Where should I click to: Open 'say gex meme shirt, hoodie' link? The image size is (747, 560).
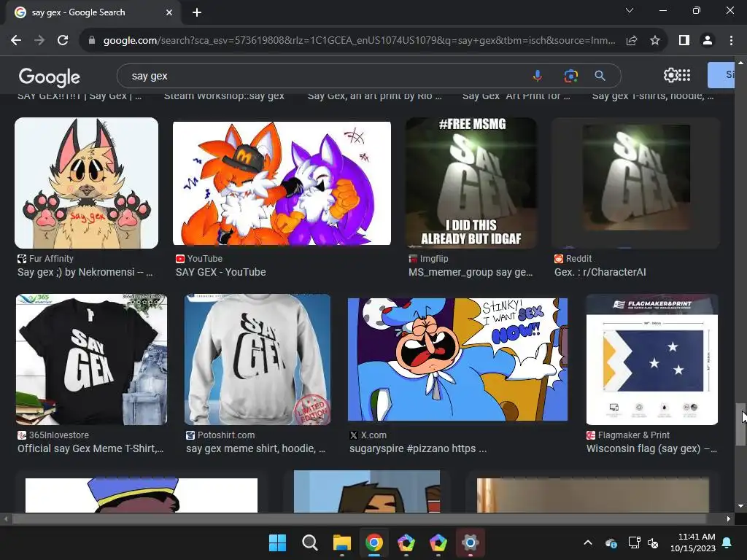(x=256, y=448)
